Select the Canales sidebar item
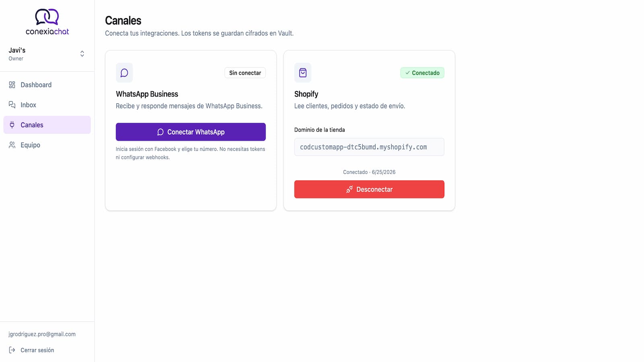Viewport: 644px width, 362px height. coord(47,125)
